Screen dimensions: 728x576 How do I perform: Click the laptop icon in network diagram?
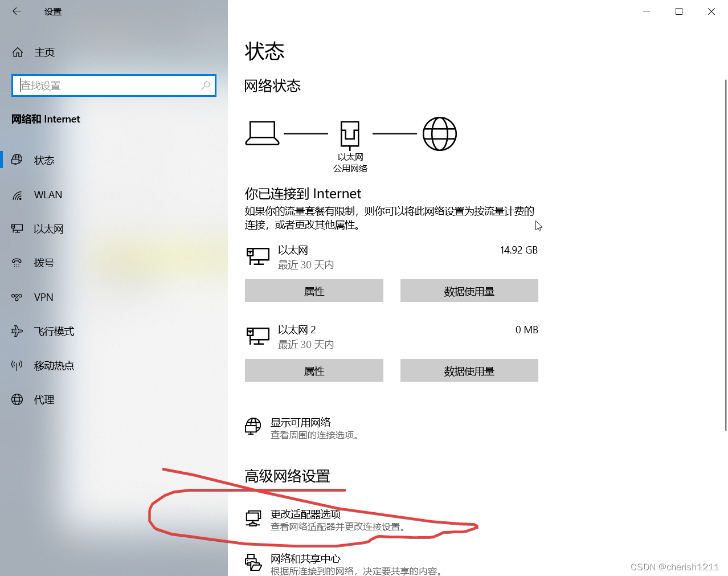(x=262, y=133)
